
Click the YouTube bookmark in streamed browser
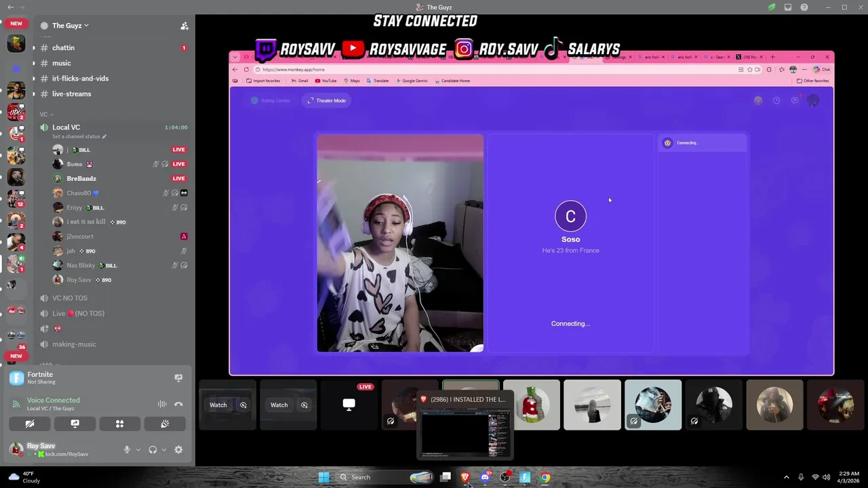coord(326,81)
